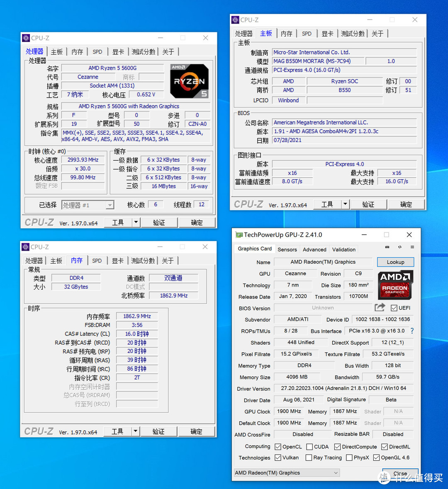Expand the 工具 arrow in the mainboard window
This screenshot has height=489, width=448.
pos(345,204)
